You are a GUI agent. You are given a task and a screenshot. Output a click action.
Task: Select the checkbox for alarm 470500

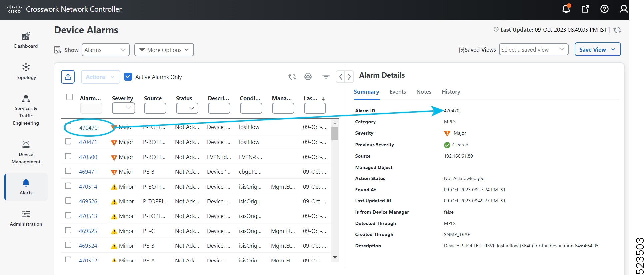pos(68,156)
